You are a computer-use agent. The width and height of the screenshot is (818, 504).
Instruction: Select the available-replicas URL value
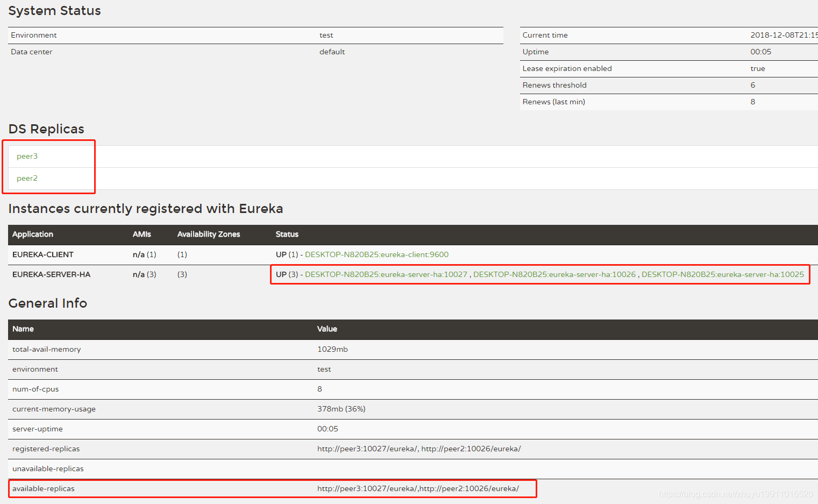pos(418,488)
